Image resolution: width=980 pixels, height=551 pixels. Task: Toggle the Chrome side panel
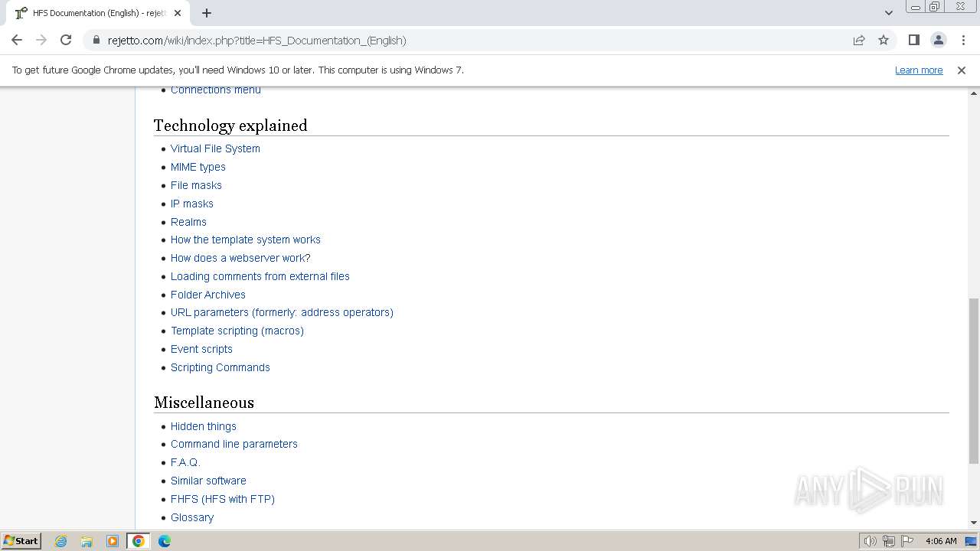coord(913,40)
